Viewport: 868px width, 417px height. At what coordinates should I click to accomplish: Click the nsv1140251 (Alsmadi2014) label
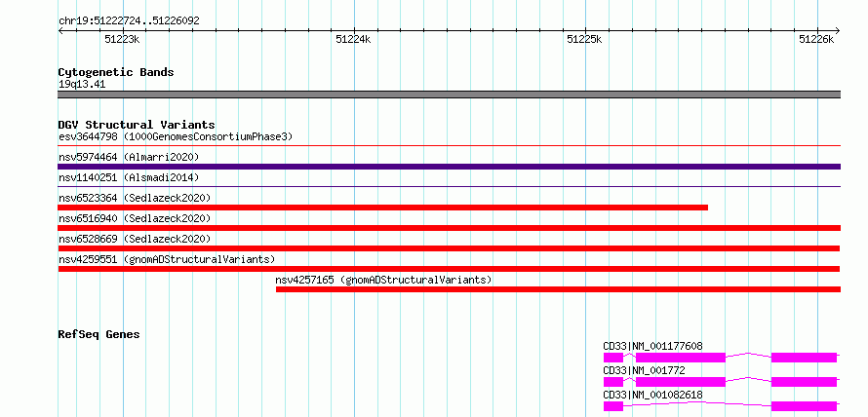(129, 177)
